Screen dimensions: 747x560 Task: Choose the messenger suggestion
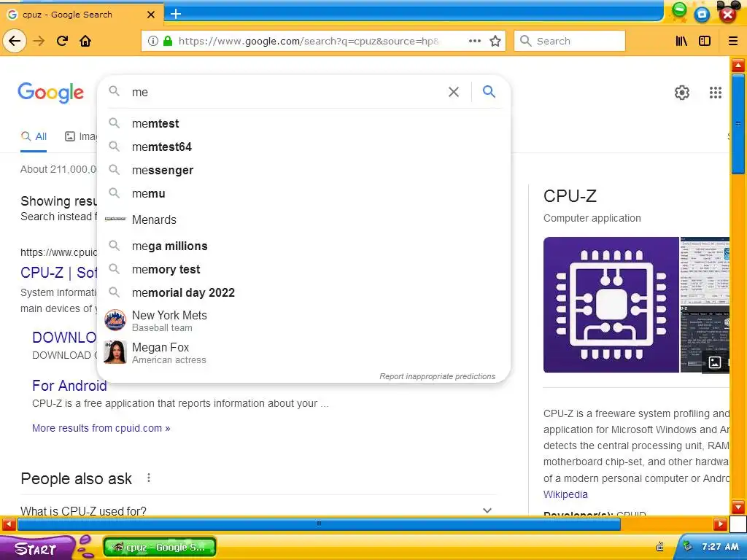point(303,170)
